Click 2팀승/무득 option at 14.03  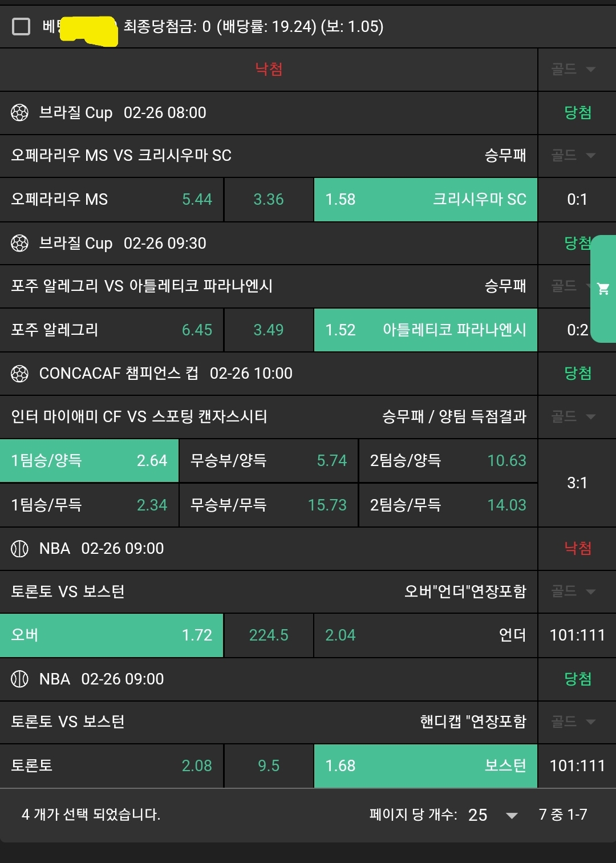tap(448, 505)
